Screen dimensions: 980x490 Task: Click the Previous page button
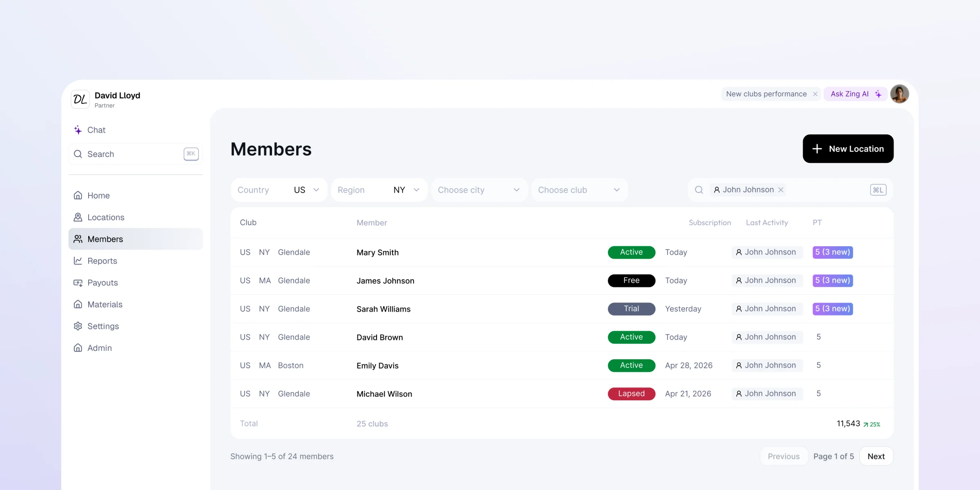tap(784, 456)
